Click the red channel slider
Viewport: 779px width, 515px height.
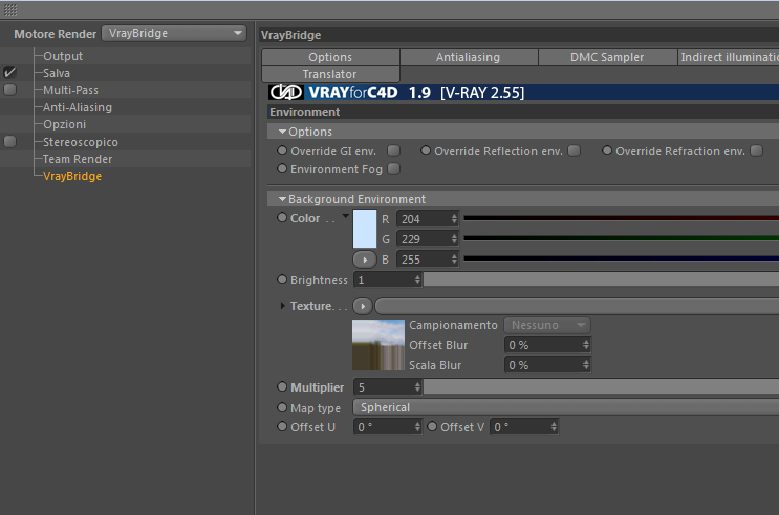click(621, 218)
